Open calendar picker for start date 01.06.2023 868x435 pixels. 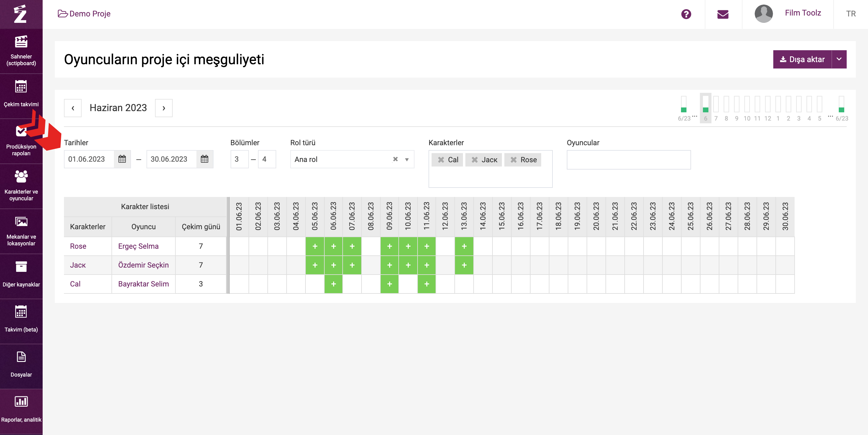tap(122, 159)
